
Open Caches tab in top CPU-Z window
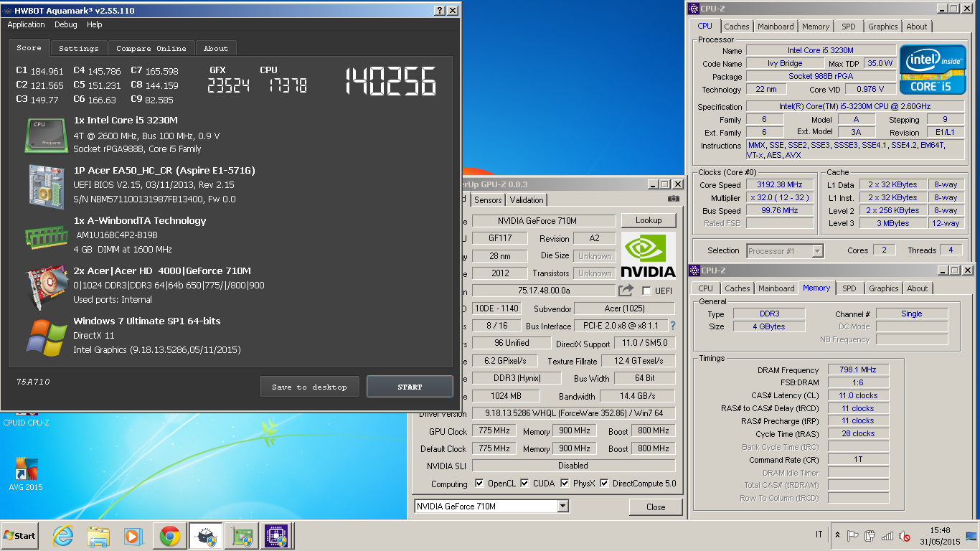(737, 27)
